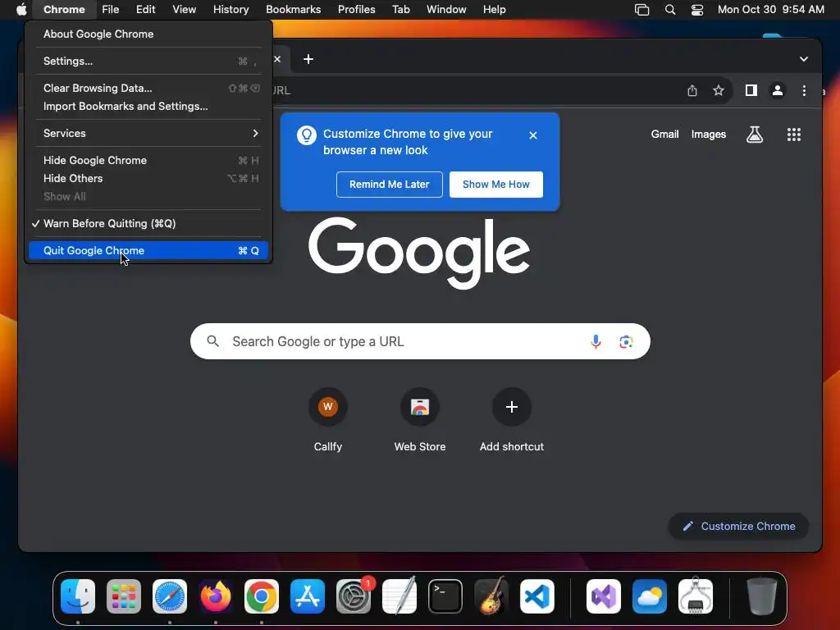840x630 pixels.
Task: Start voice search with microphone icon
Action: pos(596,341)
